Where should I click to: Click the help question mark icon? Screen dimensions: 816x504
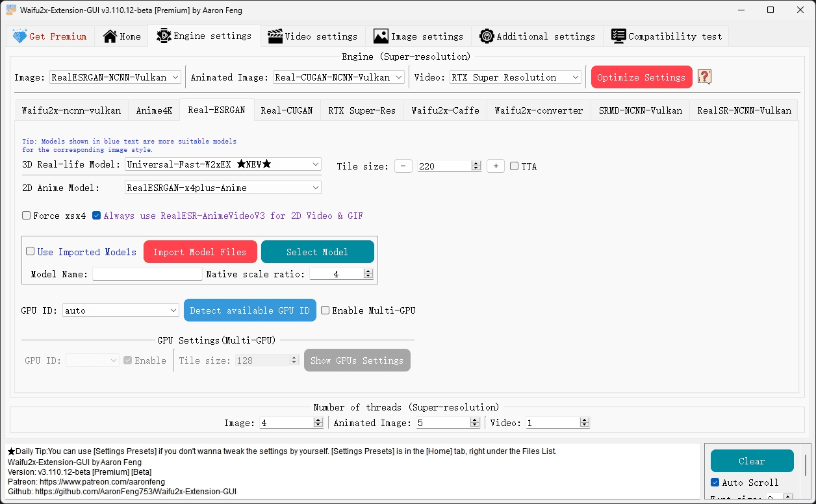(x=705, y=77)
